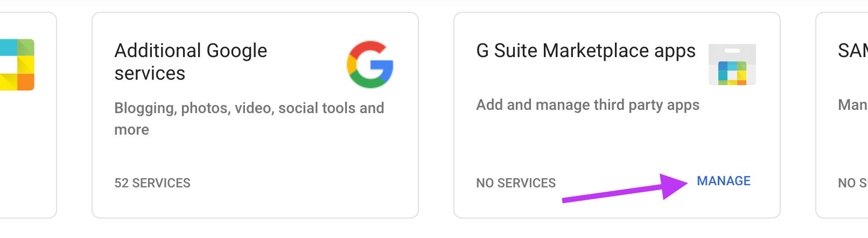
Task: Open the partially visible SAM card title
Action: [853, 51]
